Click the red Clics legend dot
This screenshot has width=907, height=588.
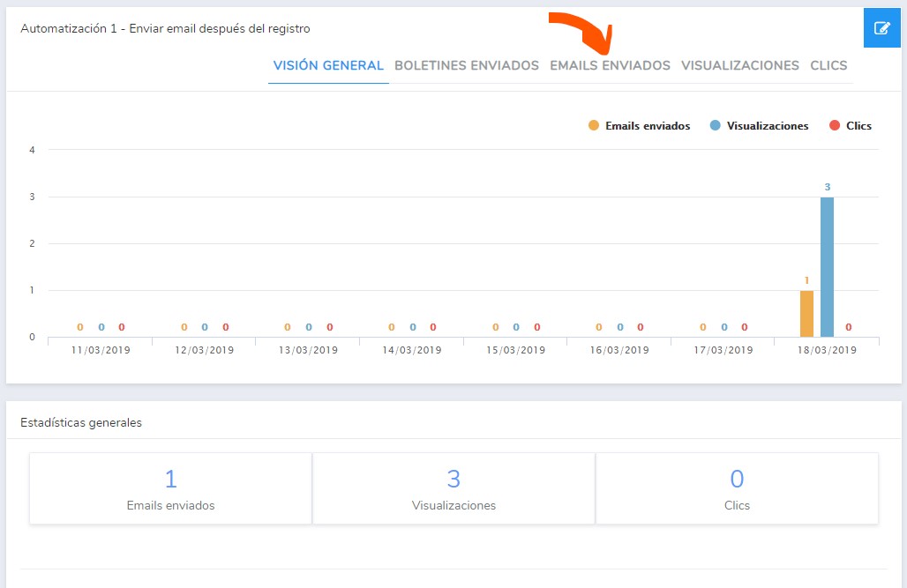pos(834,125)
